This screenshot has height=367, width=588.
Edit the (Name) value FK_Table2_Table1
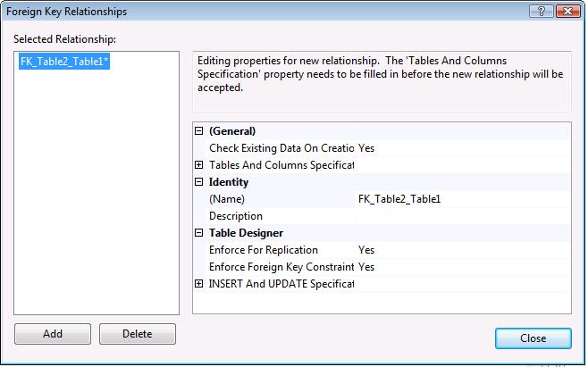click(x=461, y=199)
